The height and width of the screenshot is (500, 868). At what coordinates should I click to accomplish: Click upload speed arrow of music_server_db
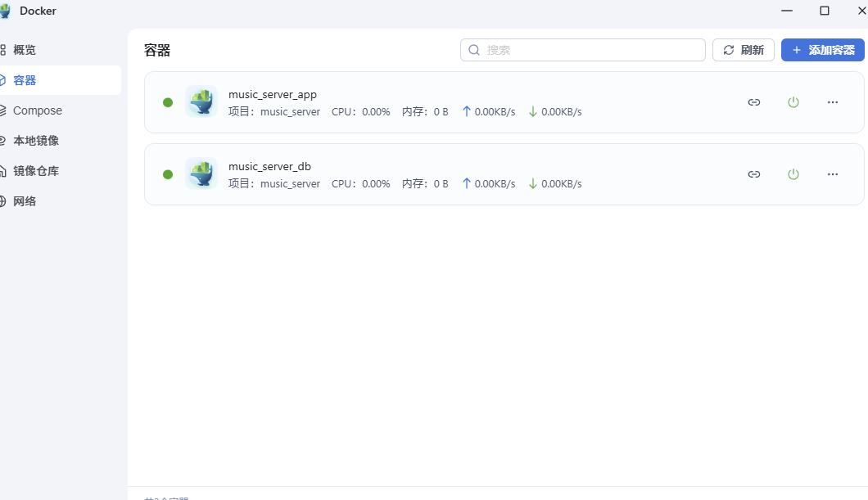click(467, 183)
